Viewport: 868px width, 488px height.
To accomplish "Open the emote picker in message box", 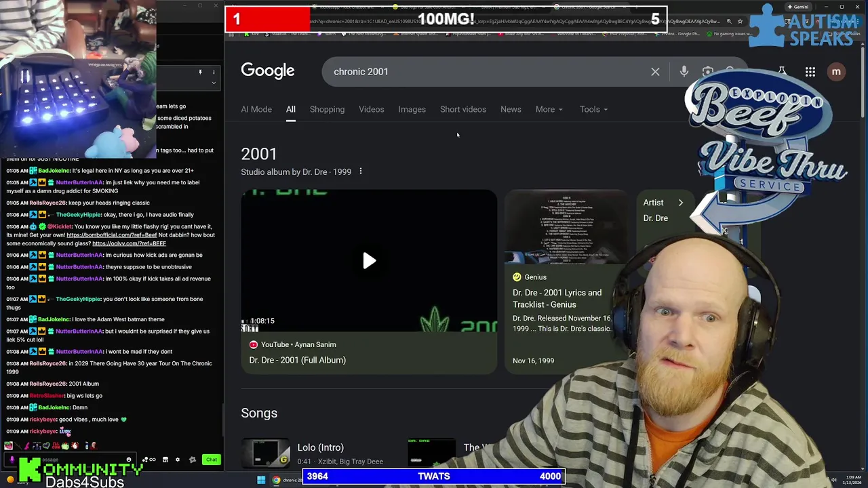I will coord(130,460).
